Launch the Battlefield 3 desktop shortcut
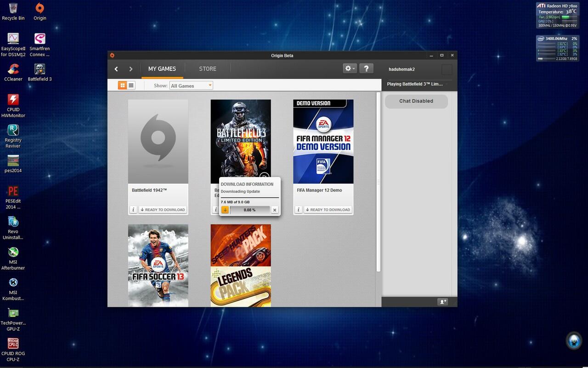Screen dimensions: 588x368 click(x=40, y=72)
